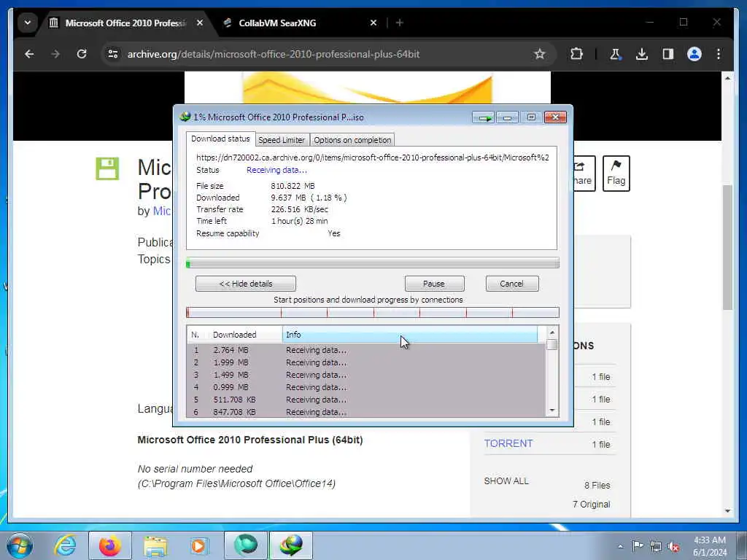Screen dimensions: 747x560
Task: Open the Chrome Labs flask icon
Action: (x=615, y=54)
